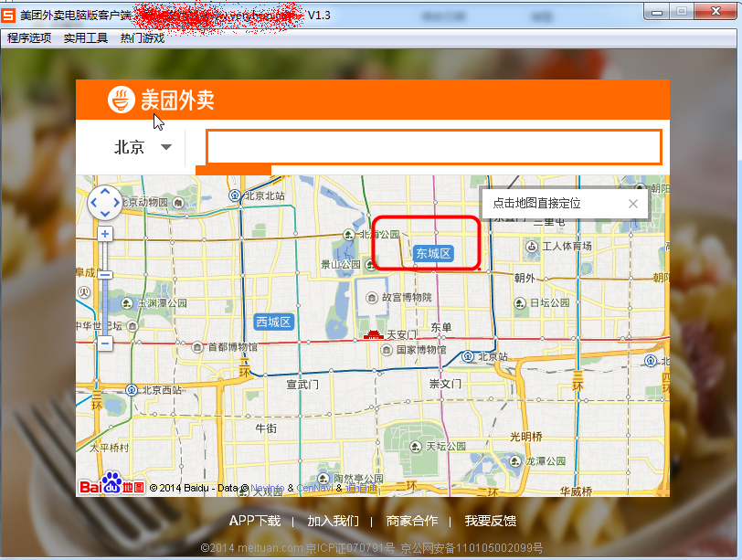Click the 中华世纪坛 landmark icon
742x560 pixels.
[133, 326]
